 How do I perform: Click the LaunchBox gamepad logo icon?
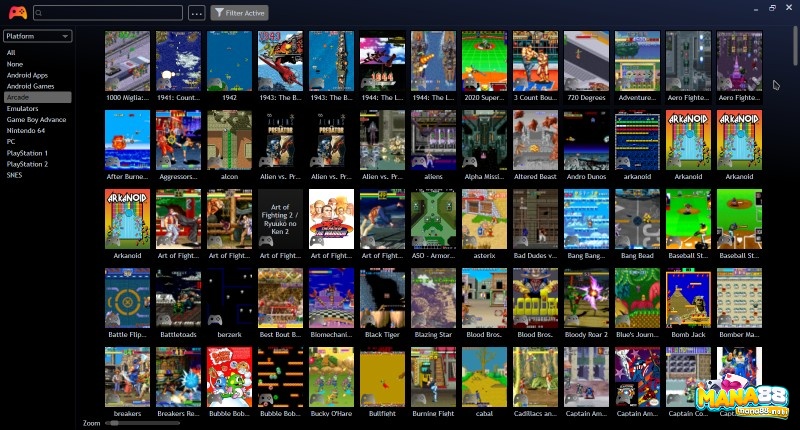pyautogui.click(x=17, y=13)
